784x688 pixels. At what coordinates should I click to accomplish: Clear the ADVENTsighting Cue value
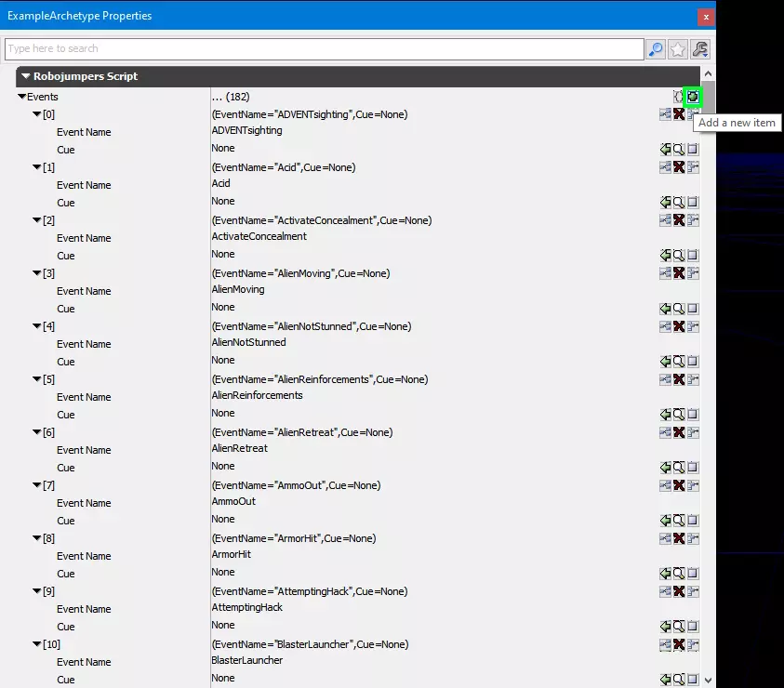[x=693, y=149]
